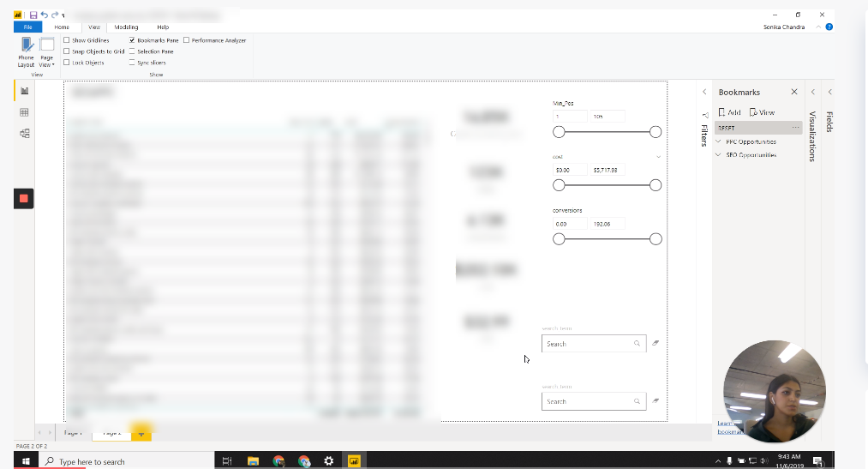Enable the Performance Analyzer checkbox
Viewport: 868px width, 469px height.
pyautogui.click(x=187, y=40)
